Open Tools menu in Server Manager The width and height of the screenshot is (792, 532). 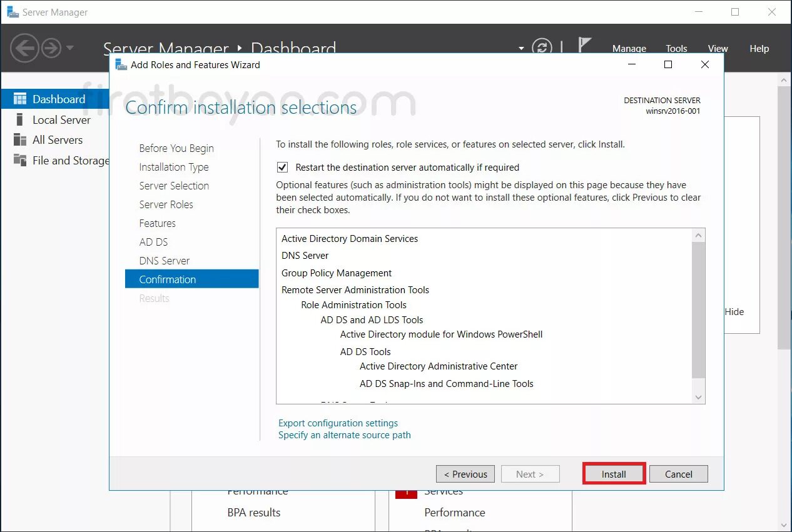point(676,49)
